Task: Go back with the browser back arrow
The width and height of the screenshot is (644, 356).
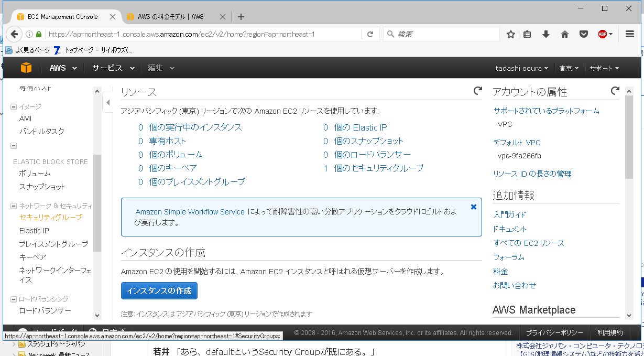Action: pos(14,34)
